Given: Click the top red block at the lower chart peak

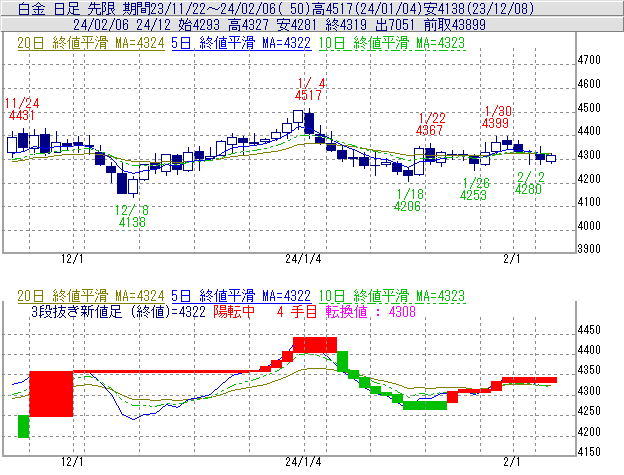Looking at the screenshot, I should [315, 345].
